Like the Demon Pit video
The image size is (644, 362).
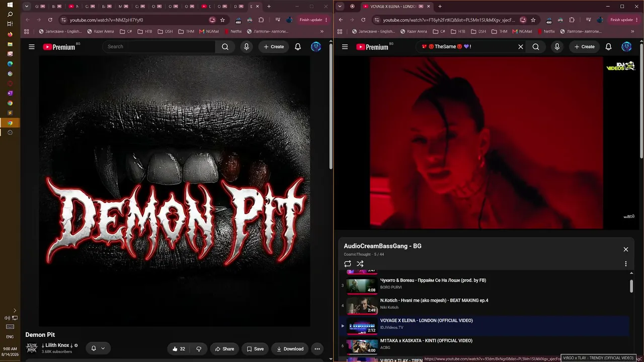179,349
